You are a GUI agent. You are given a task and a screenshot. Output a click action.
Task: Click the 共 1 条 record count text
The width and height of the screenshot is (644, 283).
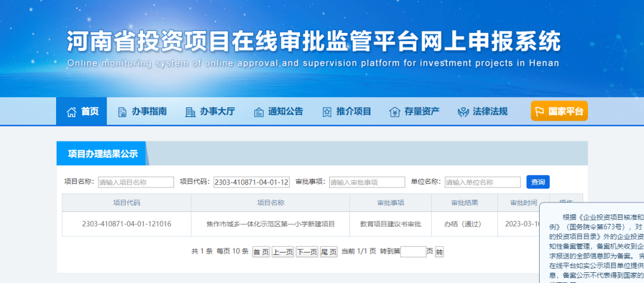202,251
